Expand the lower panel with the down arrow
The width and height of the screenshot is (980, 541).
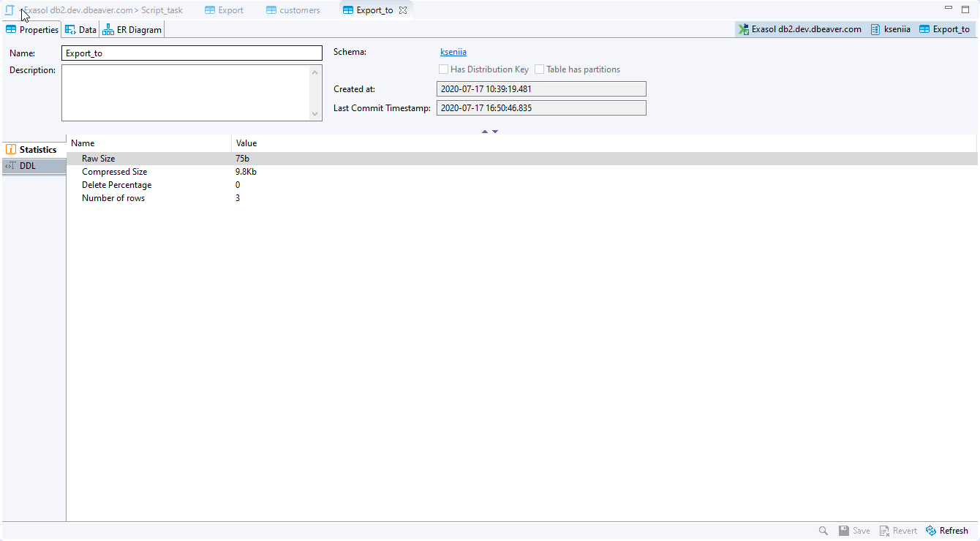[x=495, y=131]
